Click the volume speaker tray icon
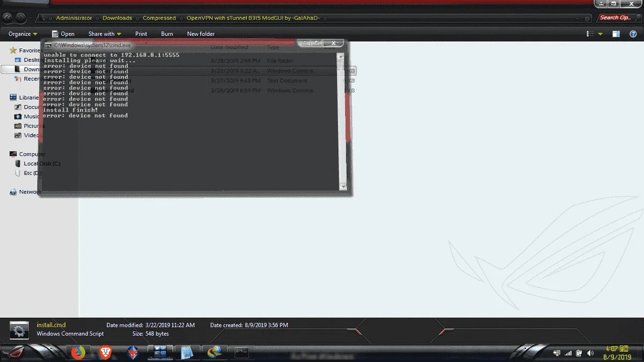This screenshot has height=362, width=644. [590, 353]
